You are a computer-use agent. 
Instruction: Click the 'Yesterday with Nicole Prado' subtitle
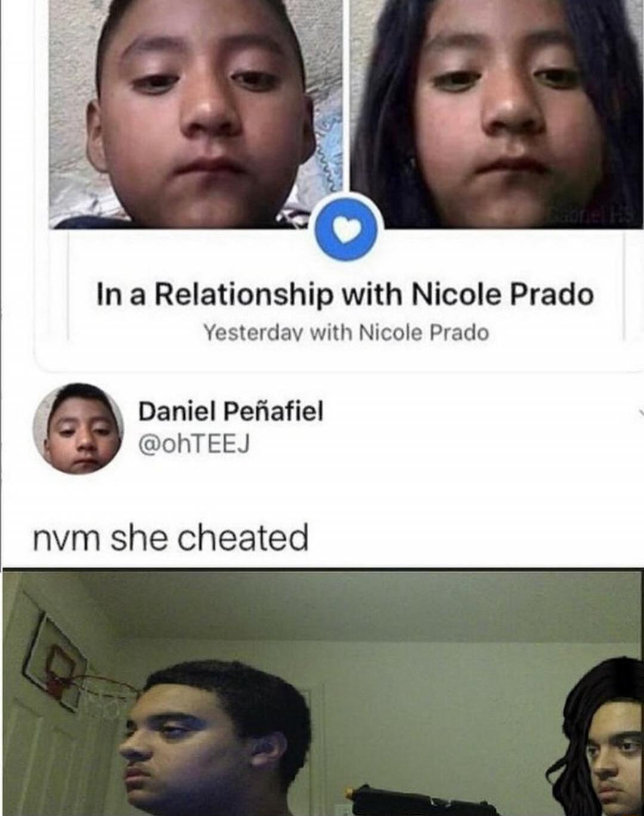(346, 333)
